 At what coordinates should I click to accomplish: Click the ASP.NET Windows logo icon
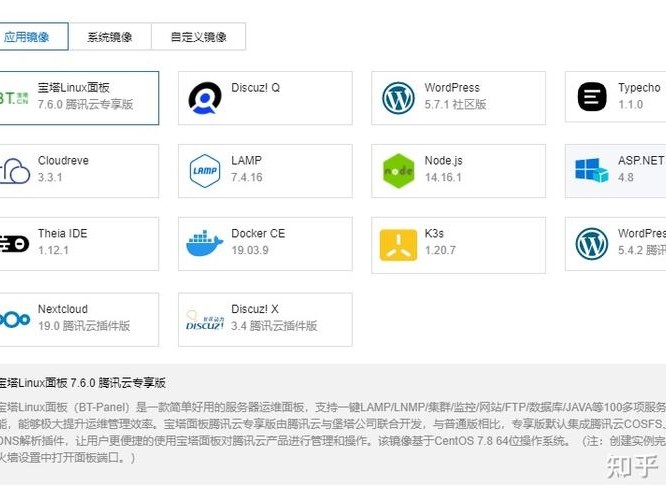click(592, 170)
